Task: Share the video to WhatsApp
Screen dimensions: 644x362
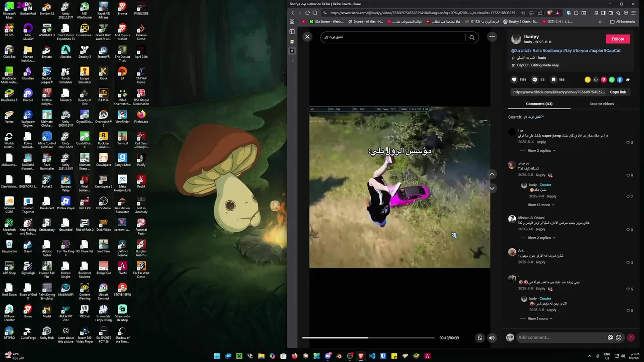Action: coord(612,79)
